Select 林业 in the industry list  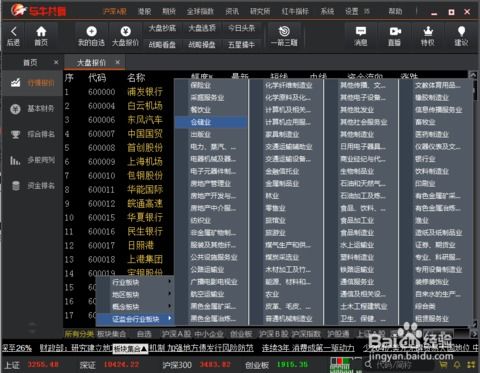coord(272,196)
